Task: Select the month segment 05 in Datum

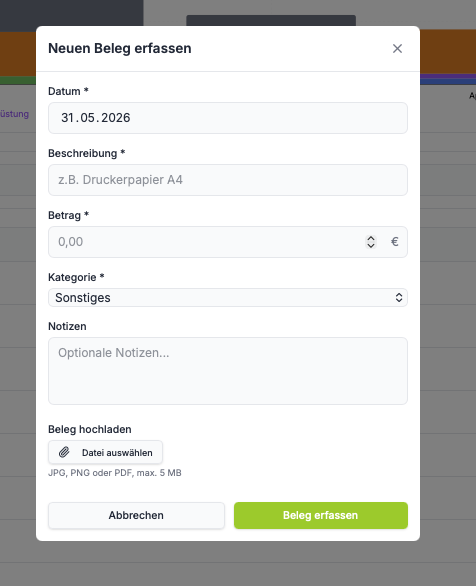Action: [x=88, y=118]
